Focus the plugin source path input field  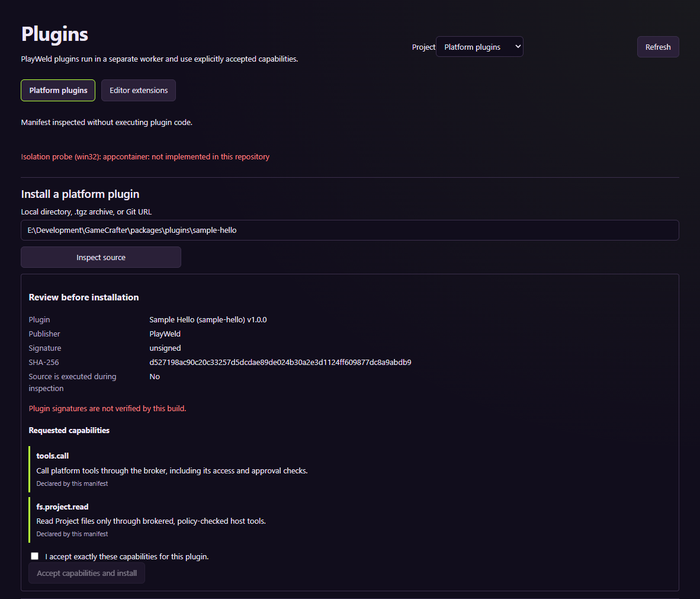pos(349,230)
